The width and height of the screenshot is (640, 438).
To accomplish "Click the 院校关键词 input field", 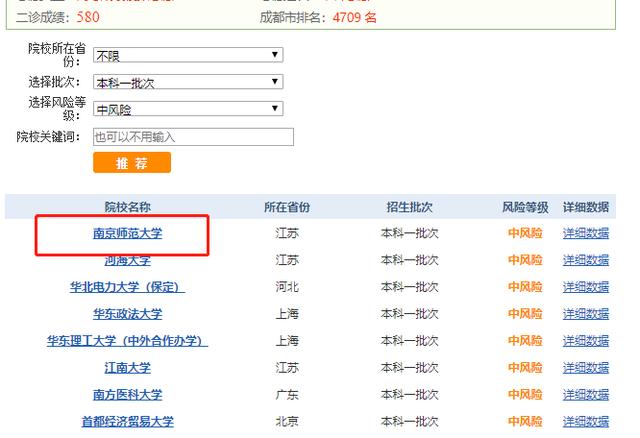I will (x=193, y=137).
